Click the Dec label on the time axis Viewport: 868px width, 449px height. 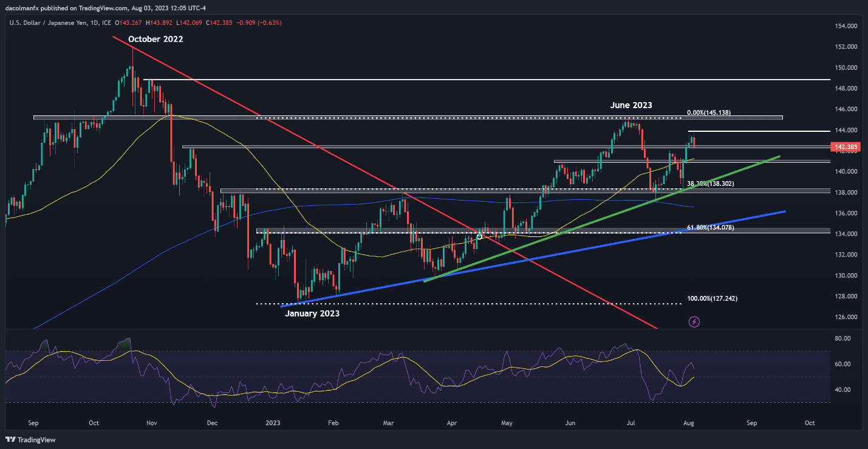[x=212, y=422]
